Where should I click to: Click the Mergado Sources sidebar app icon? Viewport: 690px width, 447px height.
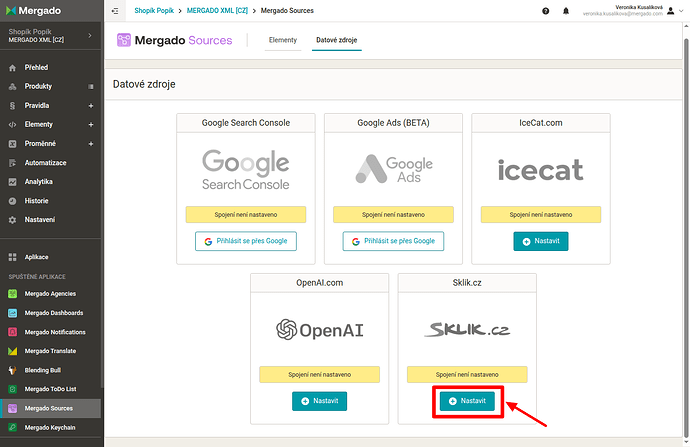13,408
